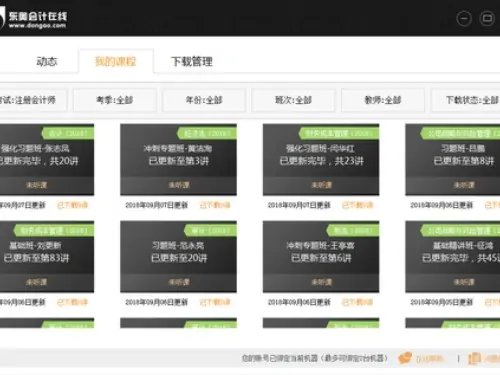Open the 共23讲 强化习题班 course card

coord(321,159)
